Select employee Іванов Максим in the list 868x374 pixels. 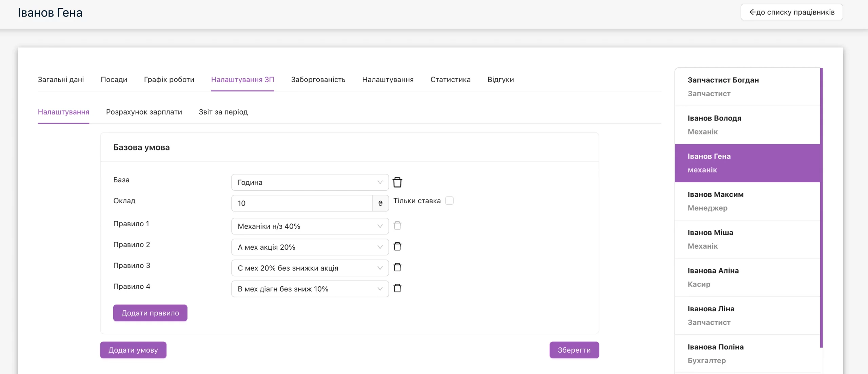(747, 201)
